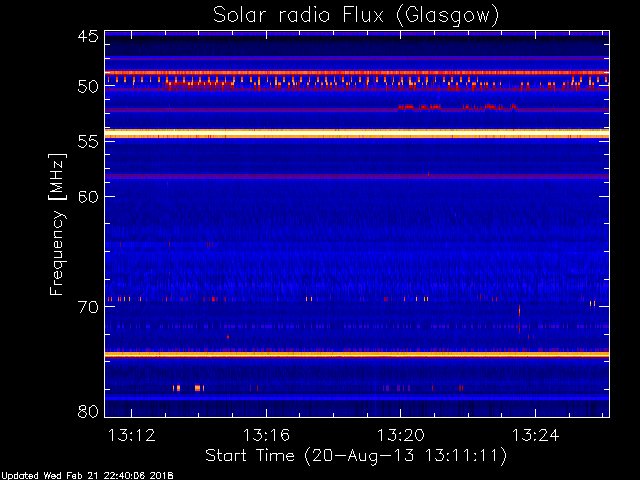The width and height of the screenshot is (640, 480).
Task: Click the 45 frequency tick label
Action: (x=88, y=36)
